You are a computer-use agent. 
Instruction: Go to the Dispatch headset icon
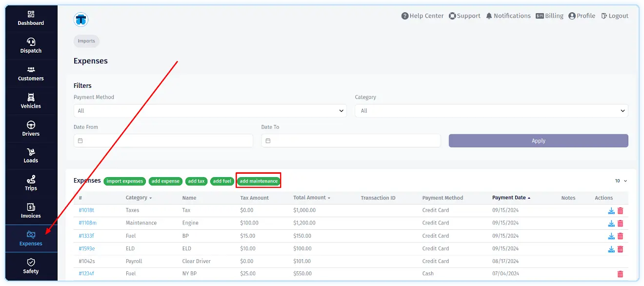click(x=31, y=41)
